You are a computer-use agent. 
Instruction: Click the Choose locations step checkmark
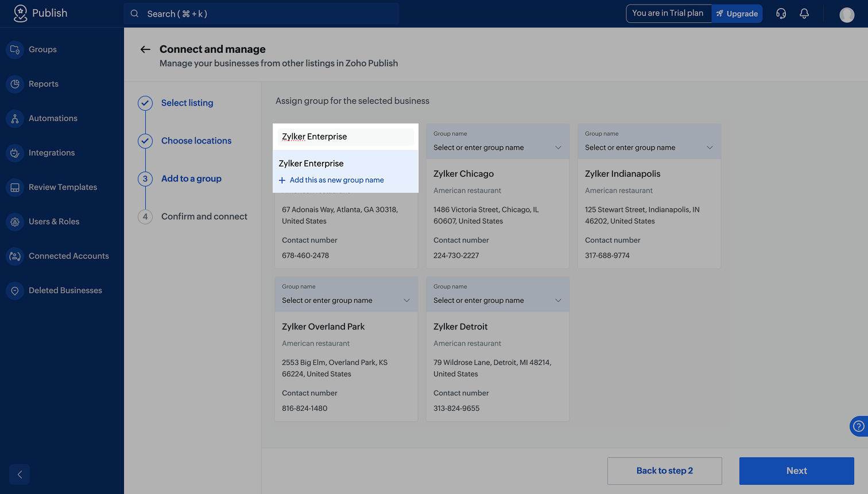pos(145,141)
